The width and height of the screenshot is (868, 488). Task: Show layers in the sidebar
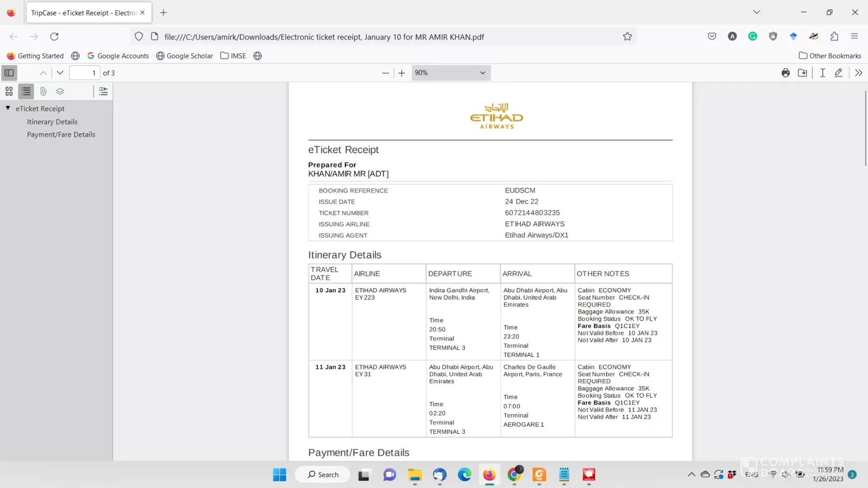(x=60, y=91)
